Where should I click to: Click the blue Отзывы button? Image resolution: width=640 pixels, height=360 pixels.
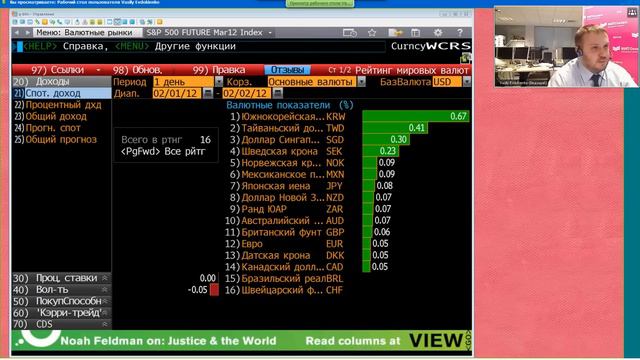coord(287,70)
